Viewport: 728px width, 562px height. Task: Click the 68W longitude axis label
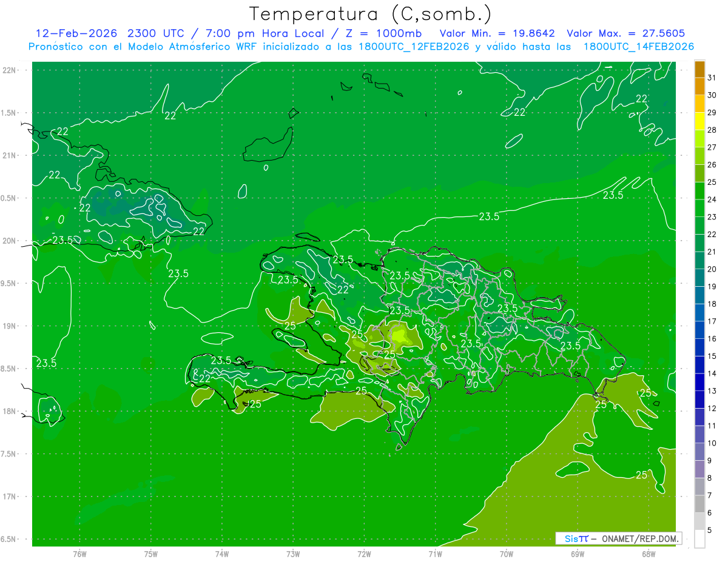point(649,554)
